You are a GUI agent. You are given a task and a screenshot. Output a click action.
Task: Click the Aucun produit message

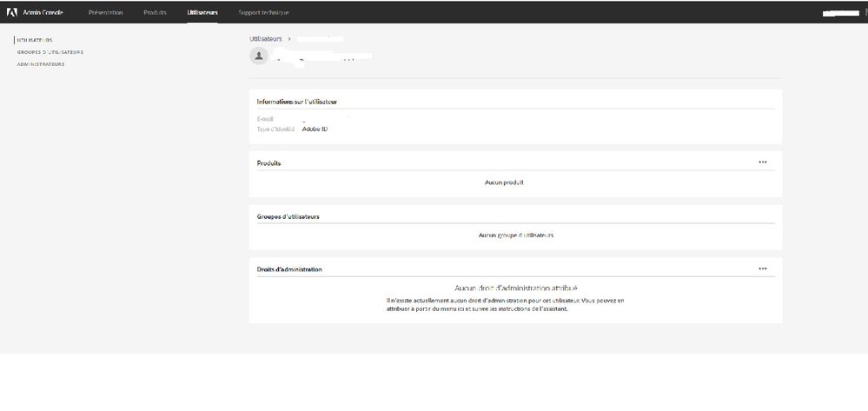(504, 182)
